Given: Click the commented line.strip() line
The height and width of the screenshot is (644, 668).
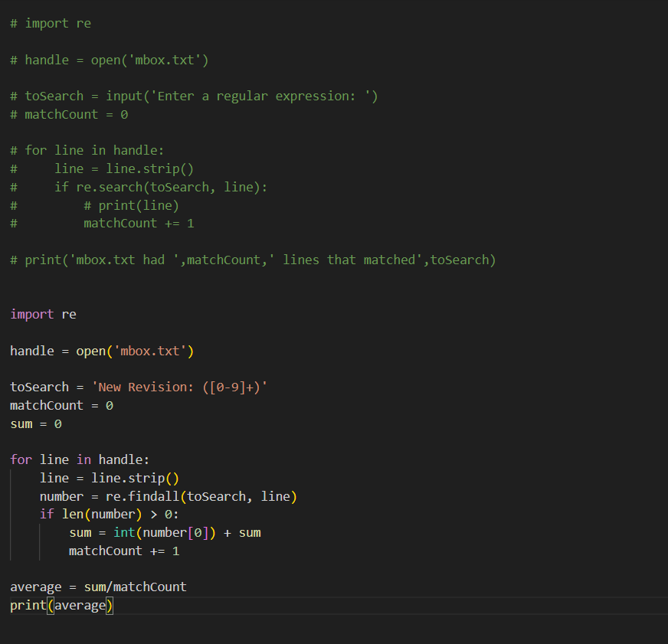Looking at the screenshot, I should 102,168.
